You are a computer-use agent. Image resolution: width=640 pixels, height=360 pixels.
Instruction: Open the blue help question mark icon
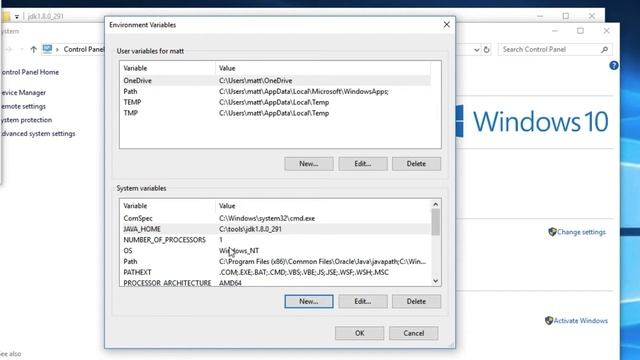(613, 65)
